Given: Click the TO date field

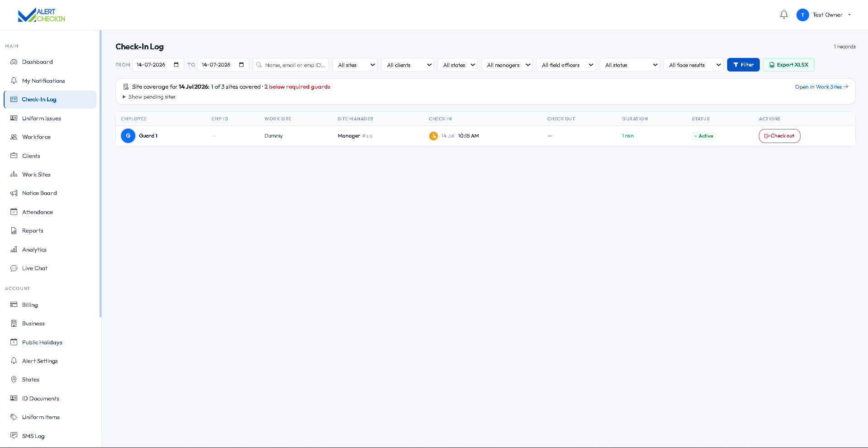Looking at the screenshot, I should click(x=223, y=65).
